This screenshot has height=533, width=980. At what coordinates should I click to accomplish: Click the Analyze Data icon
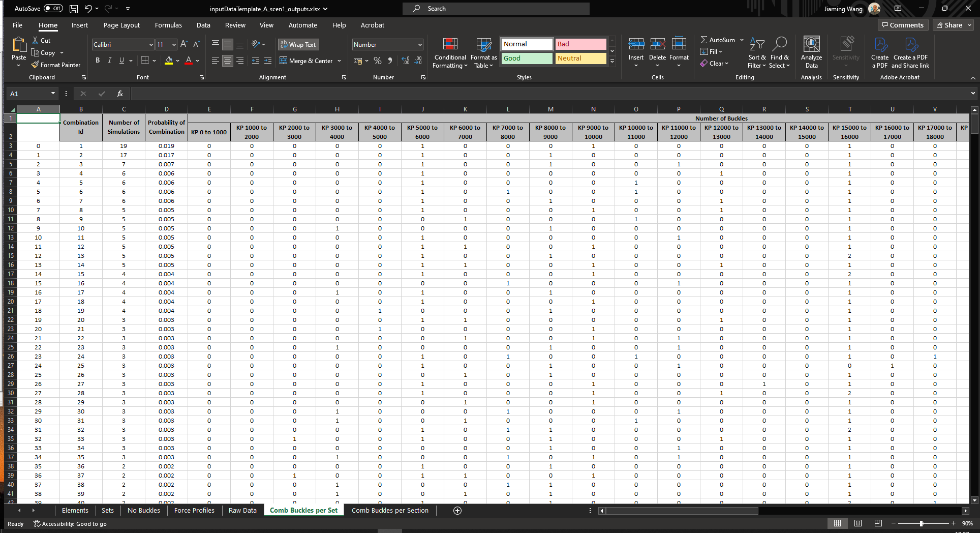[x=811, y=53]
